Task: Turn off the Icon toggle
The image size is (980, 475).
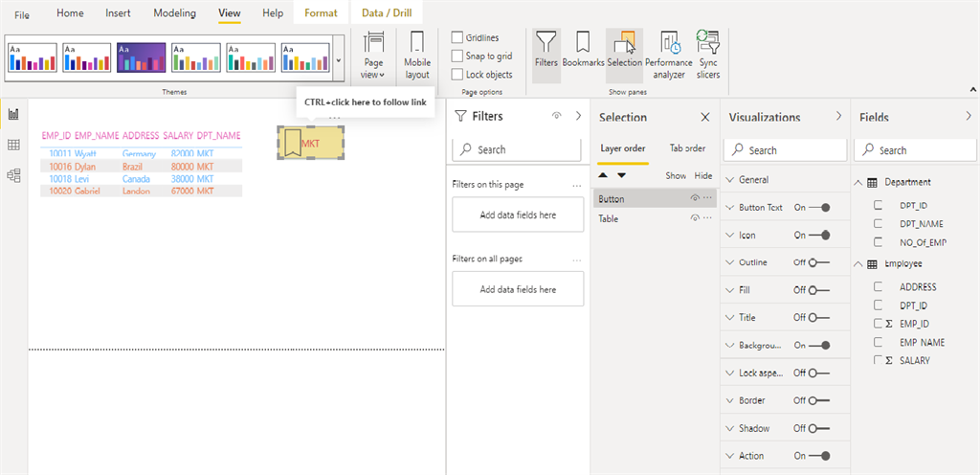Action: point(819,235)
